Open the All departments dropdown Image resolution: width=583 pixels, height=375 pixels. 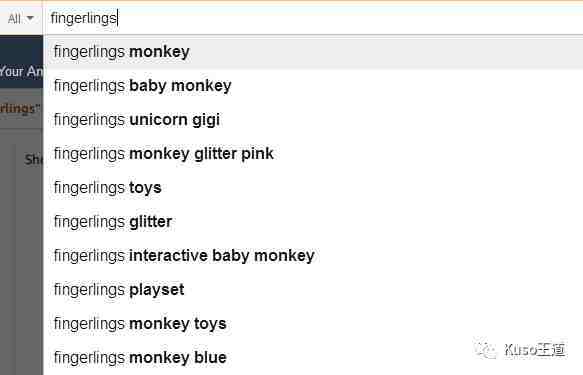click(x=21, y=18)
